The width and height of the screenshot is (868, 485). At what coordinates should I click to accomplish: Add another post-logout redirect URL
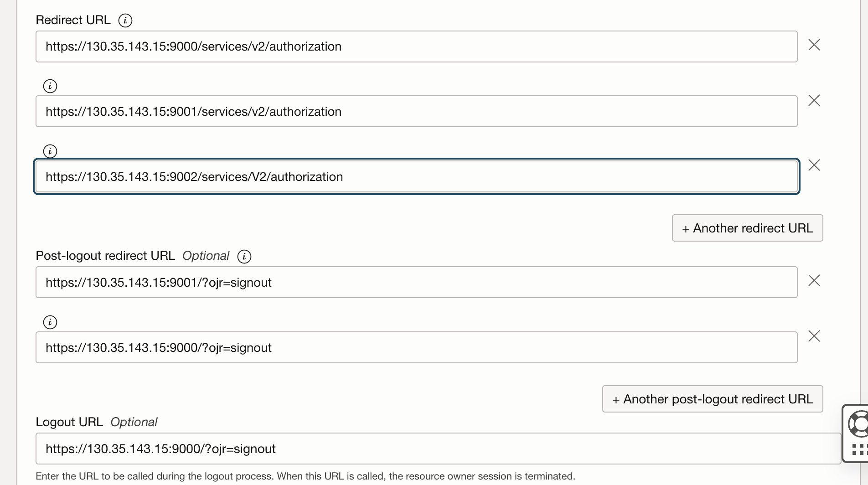pos(712,399)
